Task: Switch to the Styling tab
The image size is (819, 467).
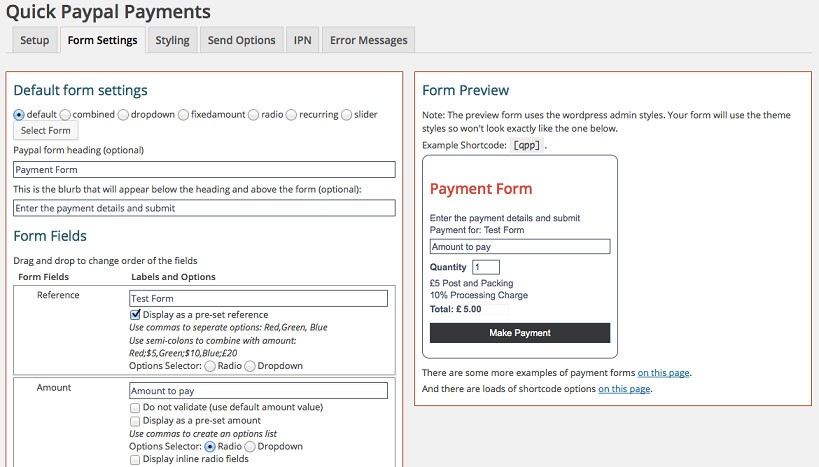Action: tap(172, 40)
